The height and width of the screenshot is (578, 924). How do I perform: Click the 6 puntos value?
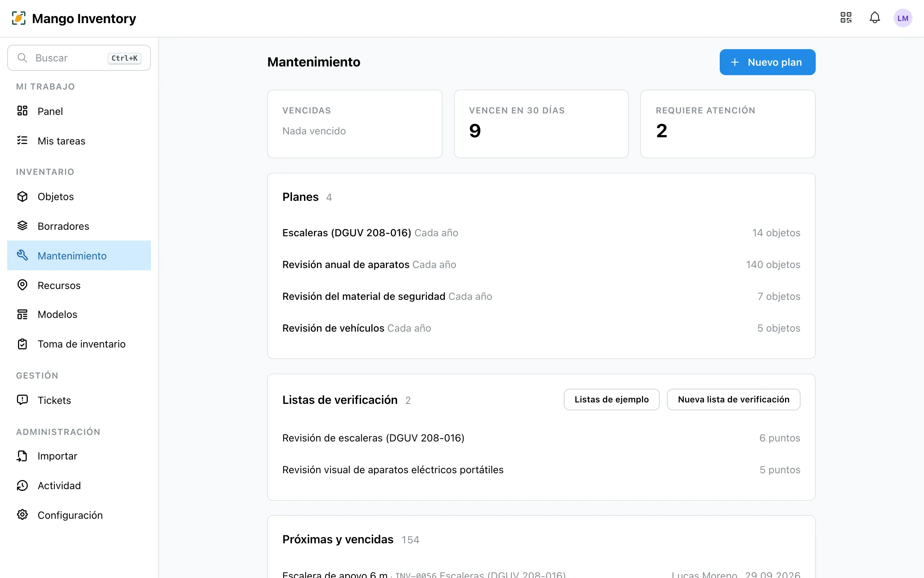(780, 438)
